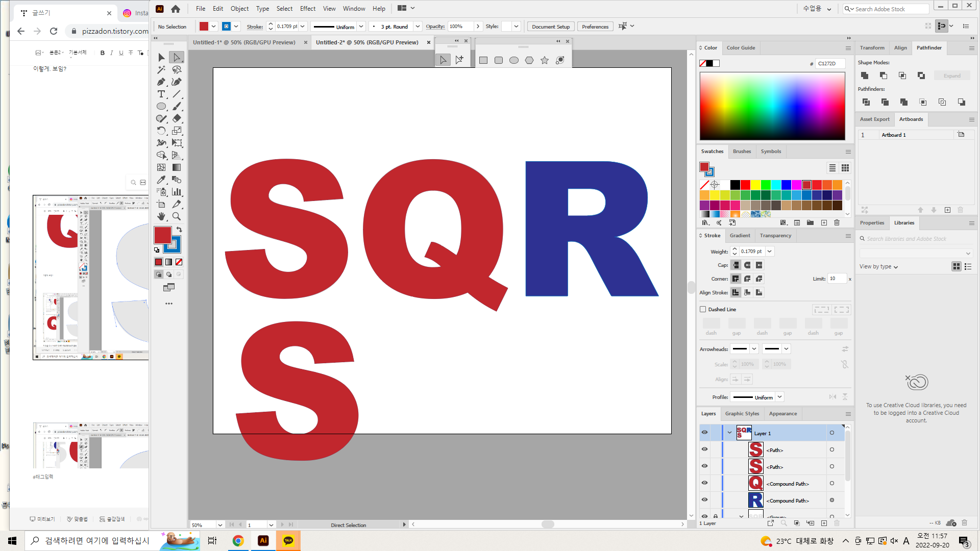The width and height of the screenshot is (980, 551).
Task: Select the Magic Wand tool
Action: click(x=161, y=70)
